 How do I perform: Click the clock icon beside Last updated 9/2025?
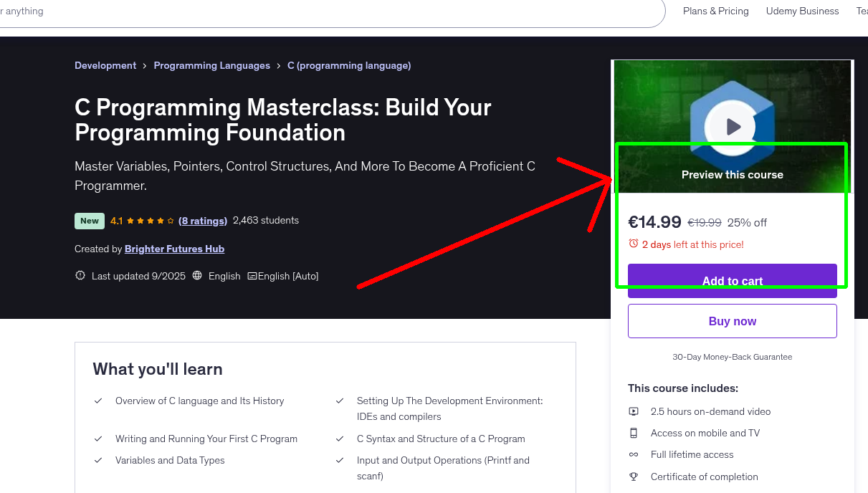coord(80,275)
